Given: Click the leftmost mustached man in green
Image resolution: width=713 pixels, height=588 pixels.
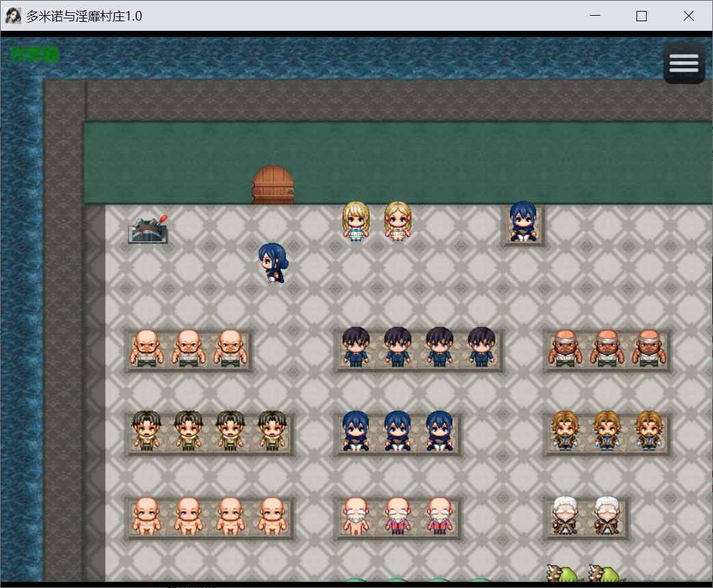Looking at the screenshot, I should [x=146, y=431].
